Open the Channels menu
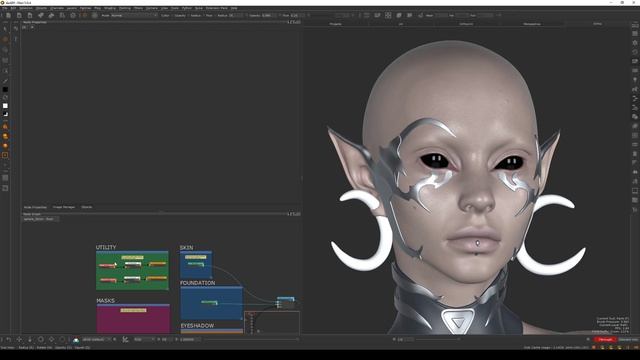Viewport: 640px width, 360px height. (57, 8)
